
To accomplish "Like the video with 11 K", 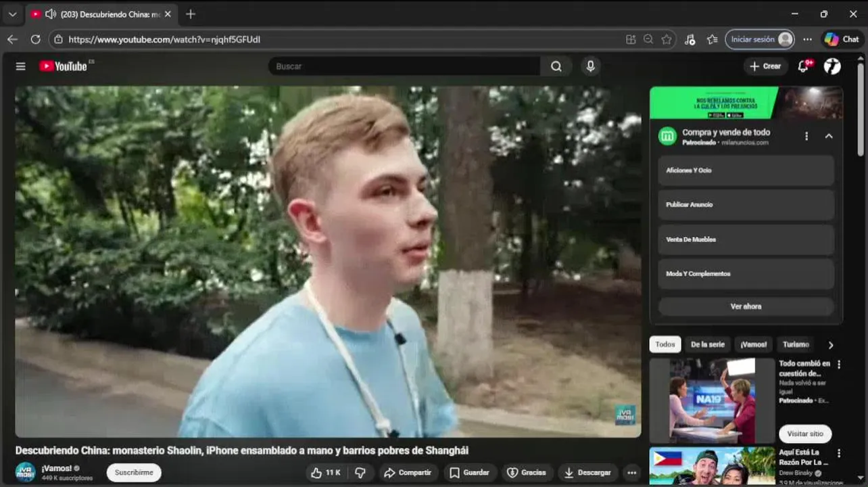I will [x=325, y=473].
